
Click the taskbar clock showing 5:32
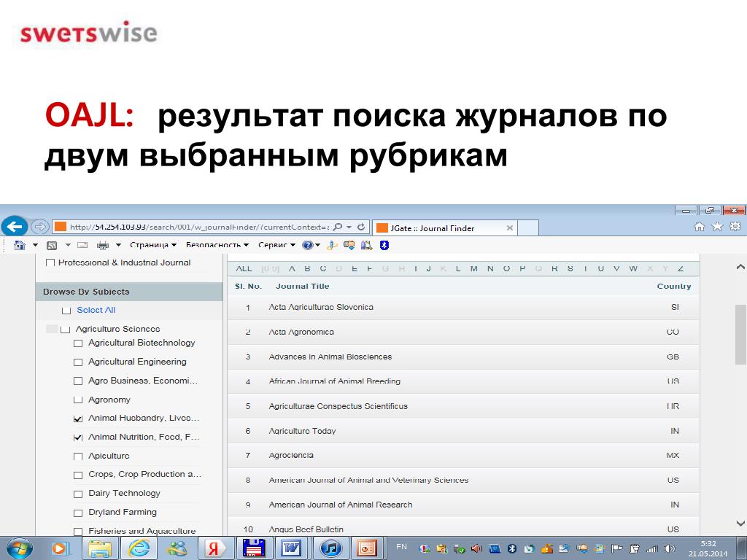click(708, 544)
